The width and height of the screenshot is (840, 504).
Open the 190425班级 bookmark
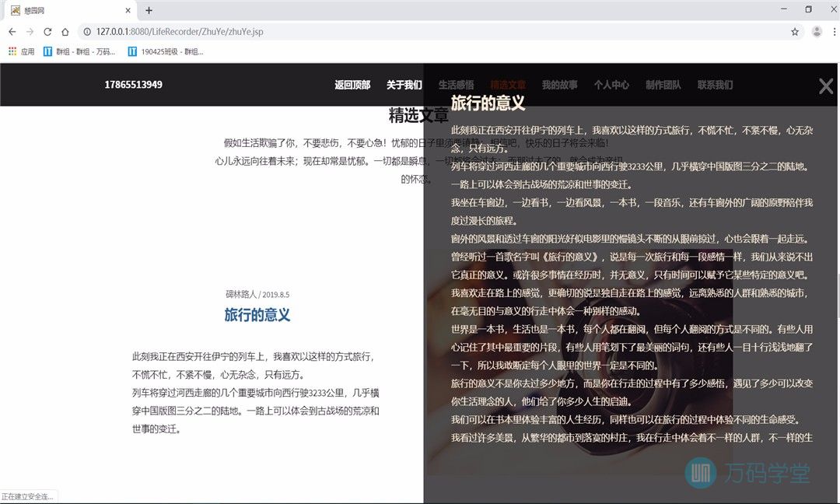click(x=166, y=51)
